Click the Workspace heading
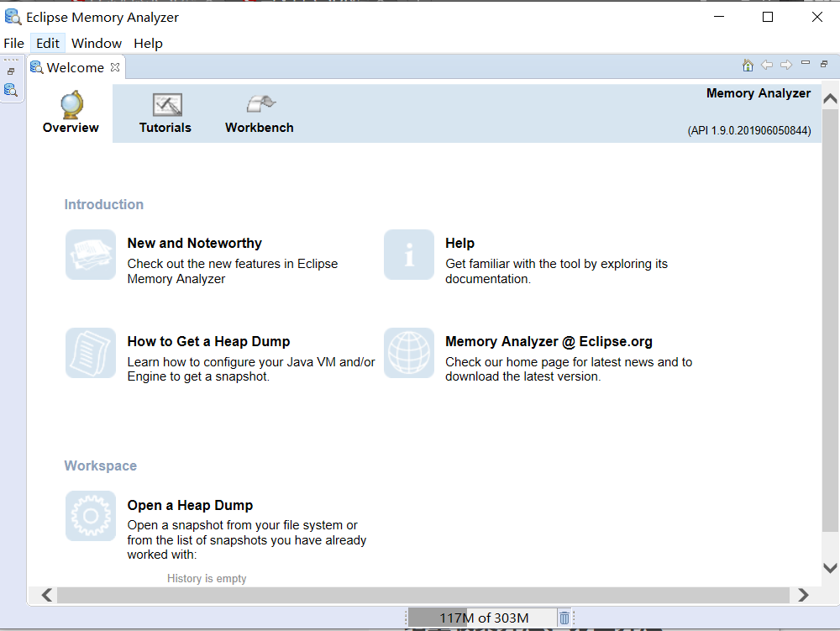This screenshot has width=840, height=631. tap(100, 466)
